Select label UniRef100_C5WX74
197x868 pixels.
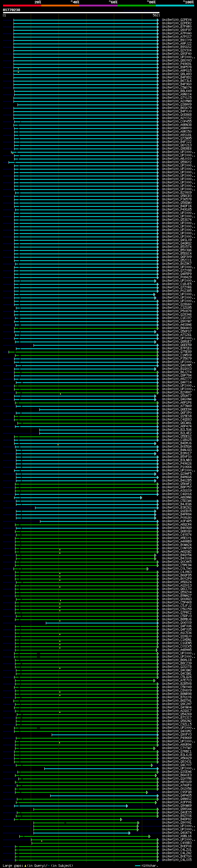pyautogui.click(x=177, y=88)
